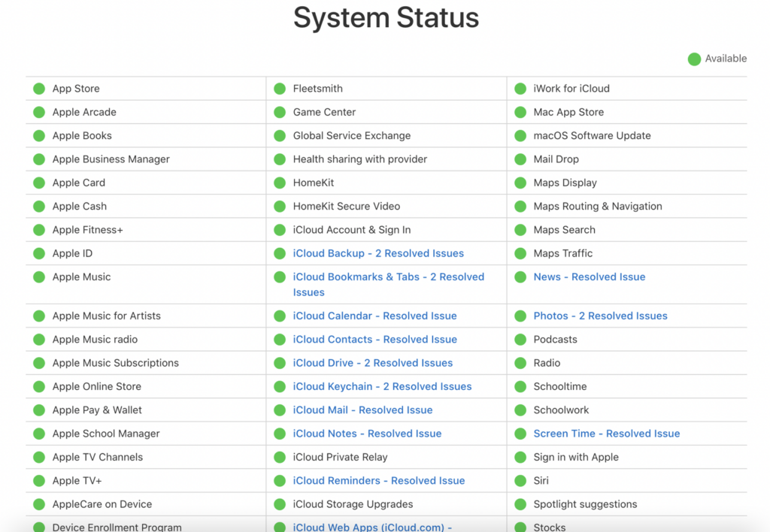This screenshot has height=532, width=770.
Task: Click the green dot next to Apple Cash
Action: pos(39,207)
